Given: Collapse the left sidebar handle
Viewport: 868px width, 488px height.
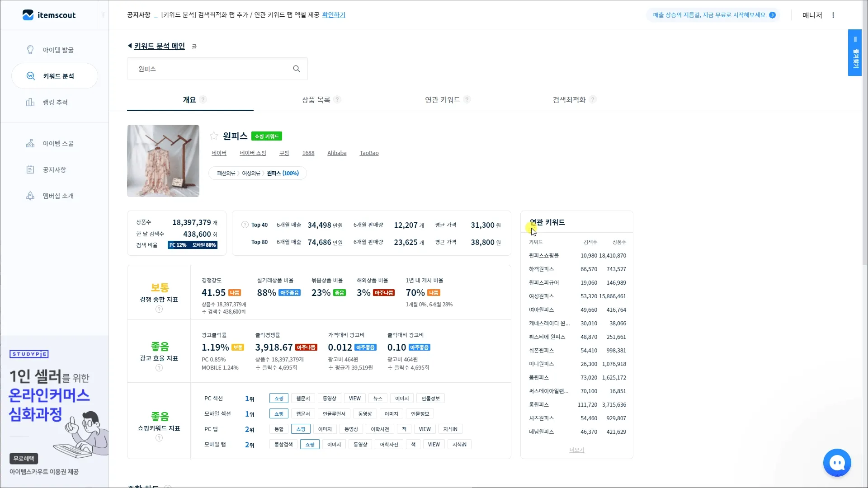Looking at the screenshot, I should click(103, 15).
